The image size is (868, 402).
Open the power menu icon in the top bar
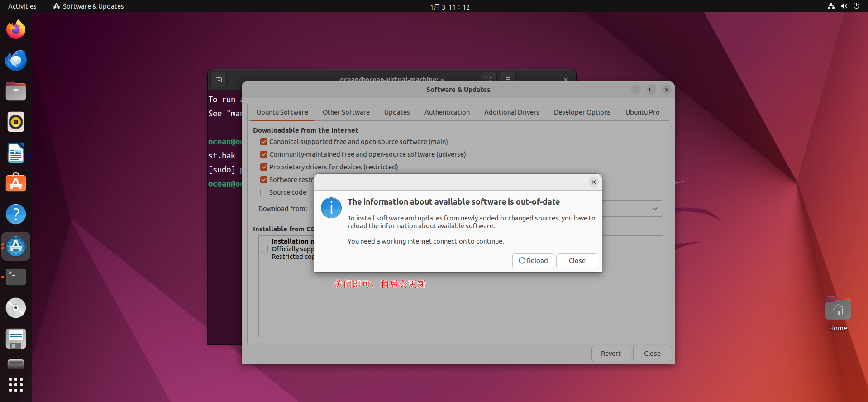pyautogui.click(x=856, y=6)
